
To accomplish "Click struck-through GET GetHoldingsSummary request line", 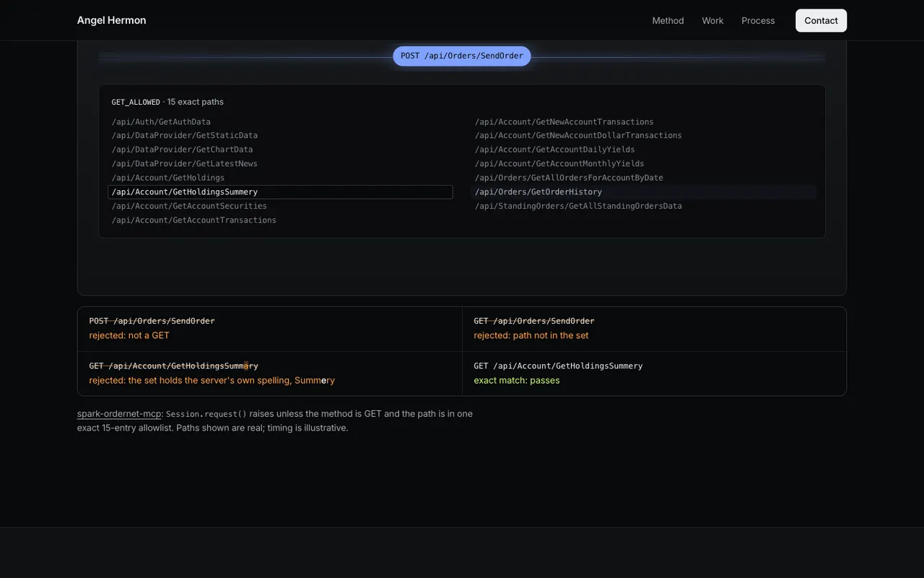I will point(173,366).
